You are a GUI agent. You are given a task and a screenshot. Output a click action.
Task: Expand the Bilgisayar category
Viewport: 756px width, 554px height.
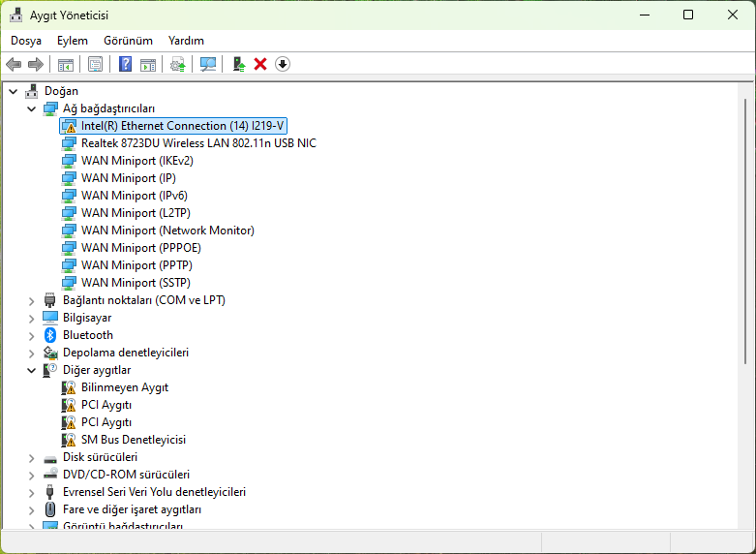click(32, 319)
